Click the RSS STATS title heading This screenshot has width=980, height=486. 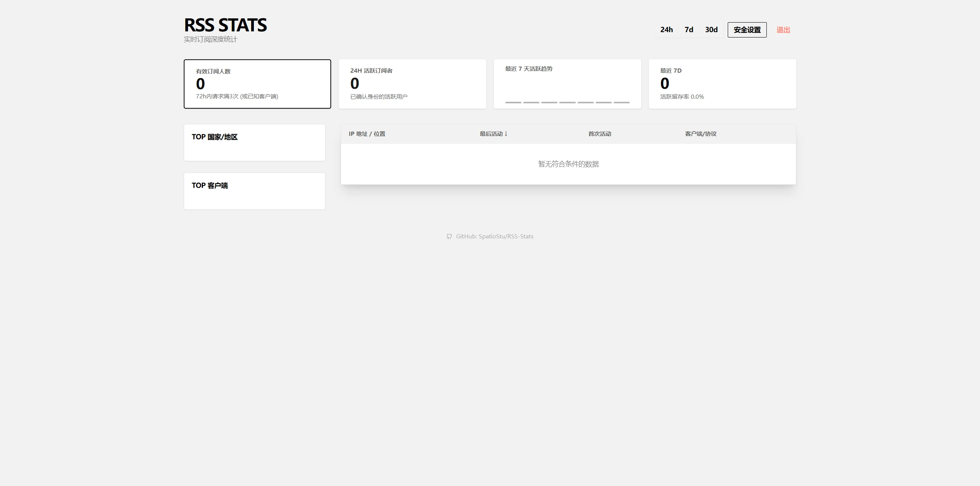[x=225, y=25]
